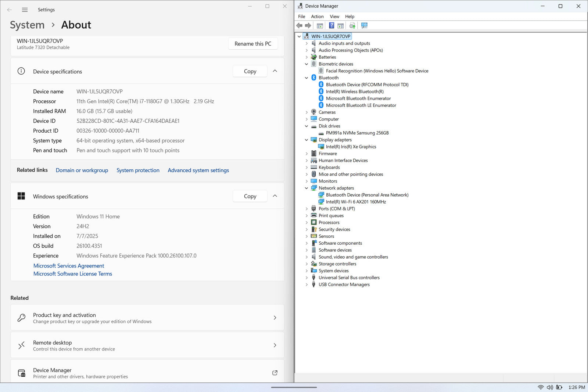The image size is (588, 392).
Task: Click the Show/Hide Action Pane toolbar icon
Action: point(341,25)
